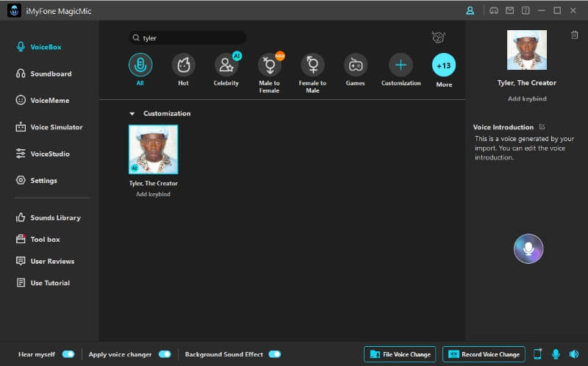Open Voice Simulator page

coord(49,126)
